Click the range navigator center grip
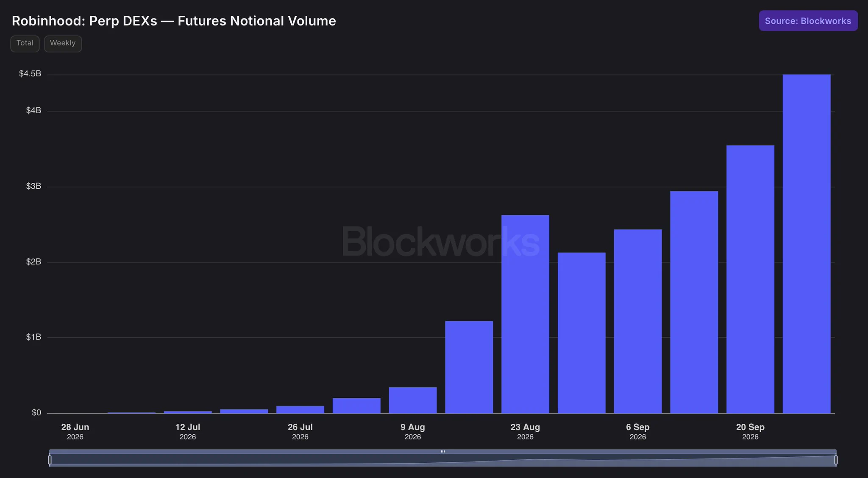The height and width of the screenshot is (478, 868). tap(443, 452)
